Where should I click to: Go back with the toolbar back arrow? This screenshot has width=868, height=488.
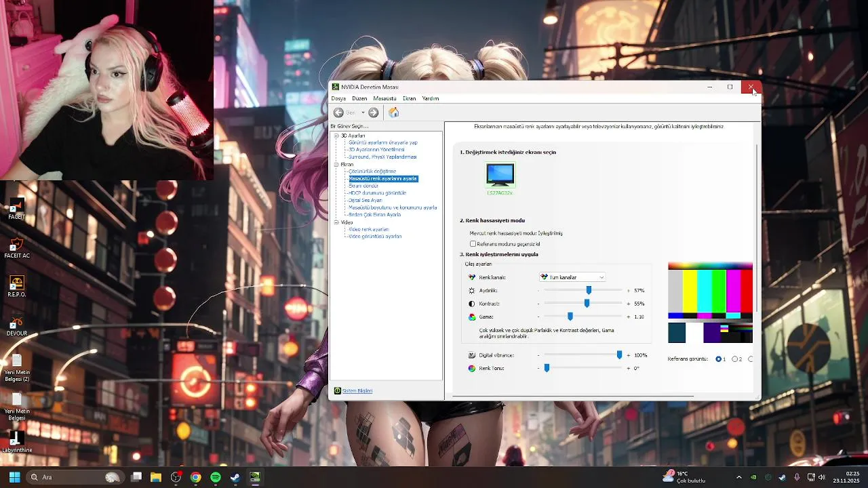click(x=338, y=113)
